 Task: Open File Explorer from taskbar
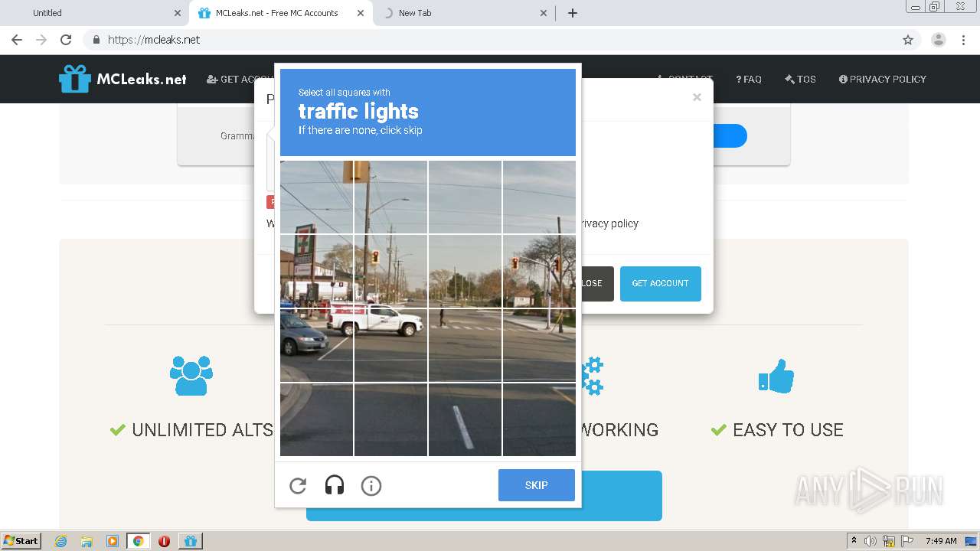(87, 541)
